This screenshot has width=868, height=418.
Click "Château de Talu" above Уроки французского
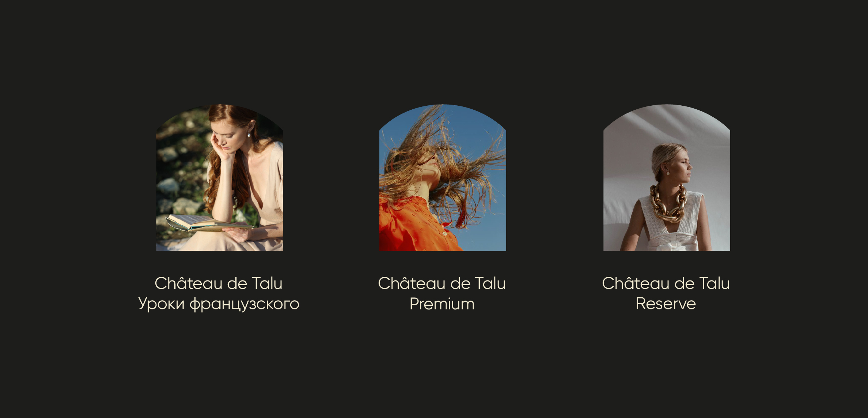pyautogui.click(x=219, y=283)
